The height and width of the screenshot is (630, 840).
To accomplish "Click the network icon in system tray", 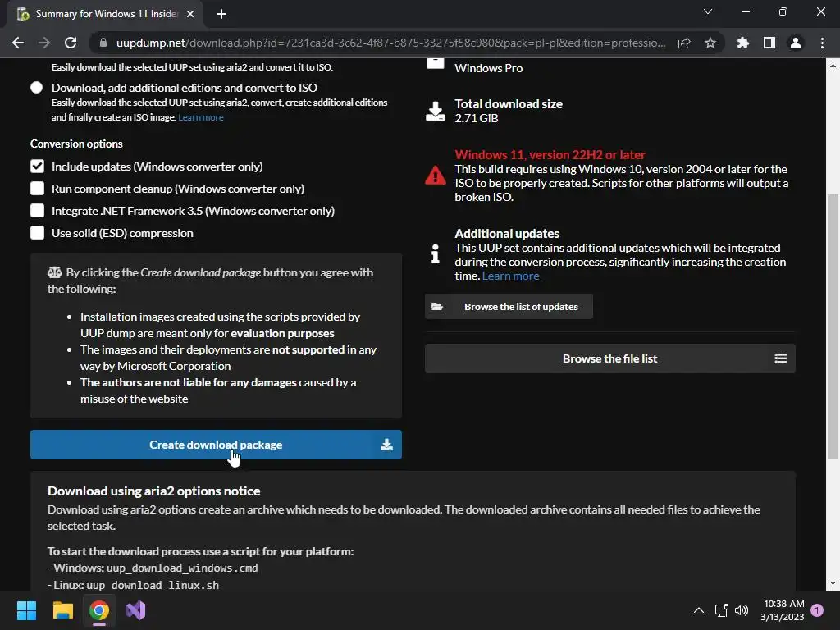I will coord(722,610).
